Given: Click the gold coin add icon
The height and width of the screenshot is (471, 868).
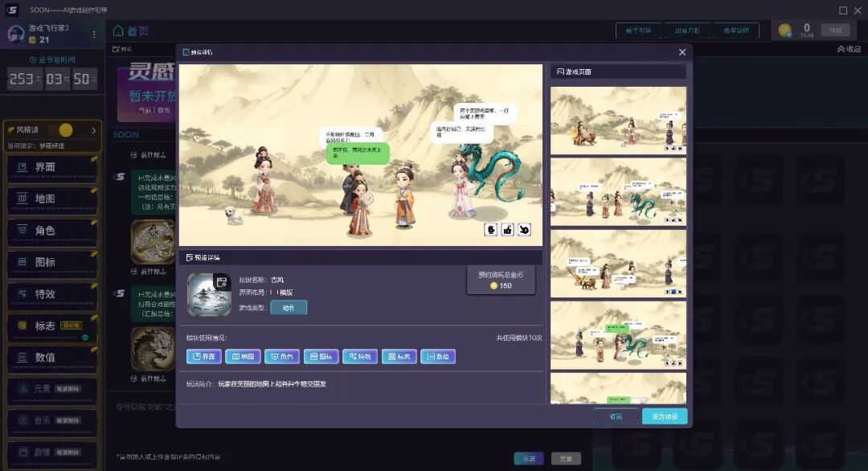Looking at the screenshot, I should [785, 31].
